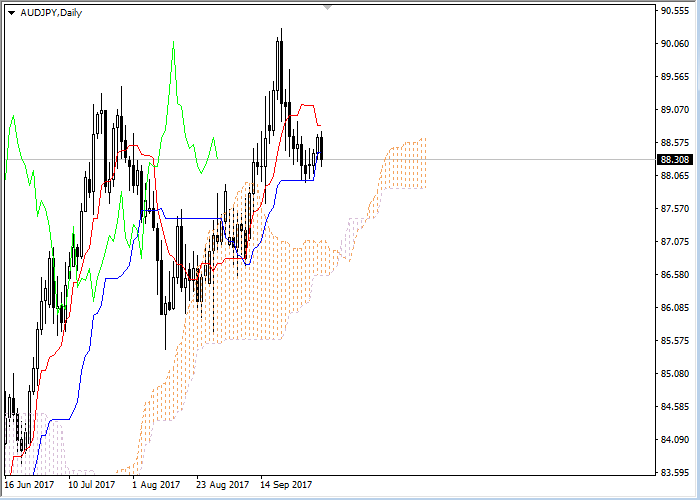Select the current price label 88.308
This screenshot has width=700, height=500.
click(675, 159)
